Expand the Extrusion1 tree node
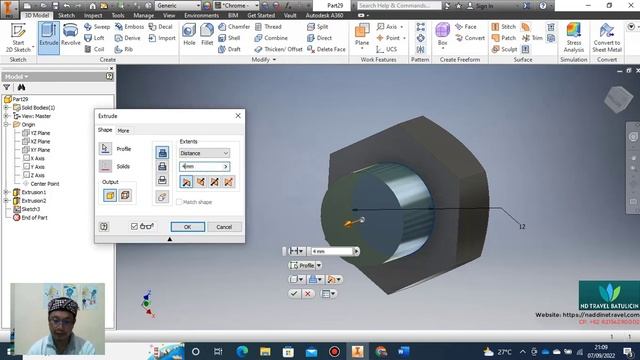Viewport: 640px width, 360px height. coord(6,192)
